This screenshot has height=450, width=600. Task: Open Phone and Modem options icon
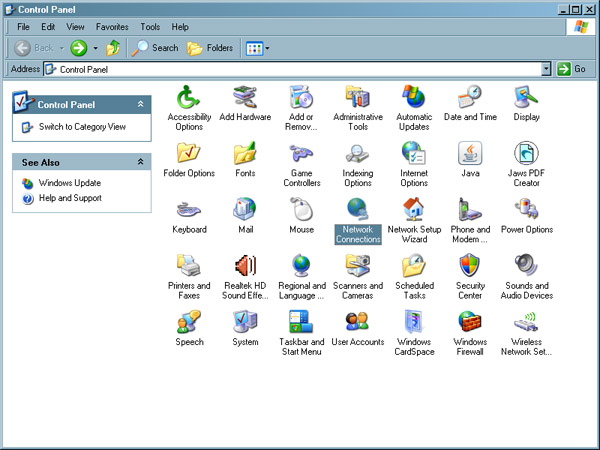[x=470, y=220]
